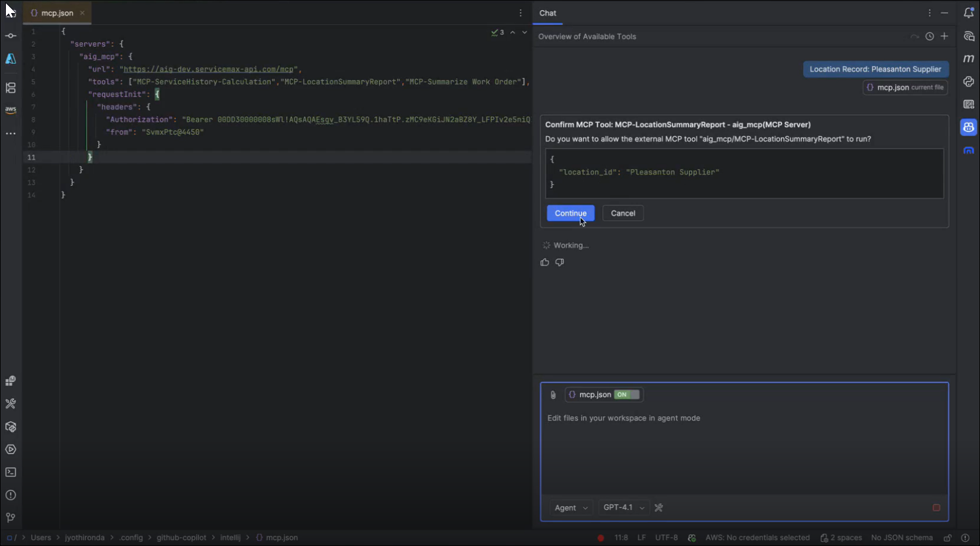Click github-copilot breadcrumb
The image size is (980, 546).
[181, 538]
